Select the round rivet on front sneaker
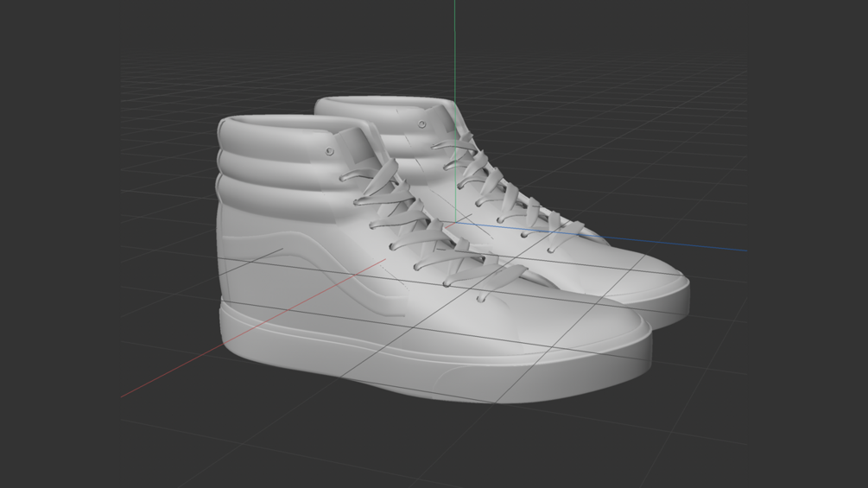This screenshot has width=868, height=488. tap(329, 151)
